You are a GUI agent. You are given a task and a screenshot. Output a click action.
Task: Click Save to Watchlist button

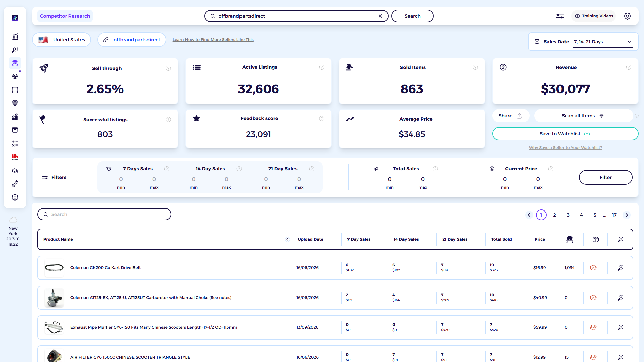click(565, 134)
